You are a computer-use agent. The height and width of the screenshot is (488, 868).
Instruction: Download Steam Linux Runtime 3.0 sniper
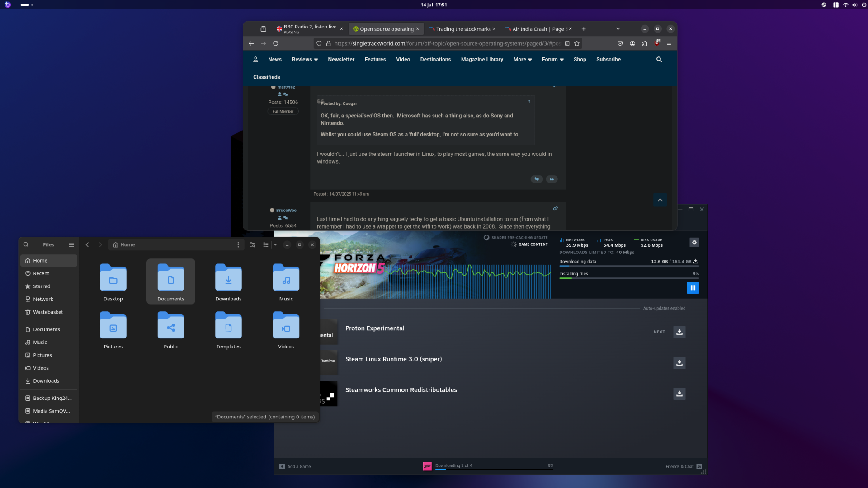679,363
